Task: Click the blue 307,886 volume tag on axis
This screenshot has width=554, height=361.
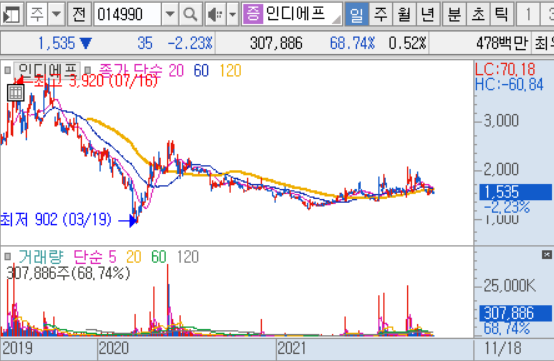Action: pos(515,313)
